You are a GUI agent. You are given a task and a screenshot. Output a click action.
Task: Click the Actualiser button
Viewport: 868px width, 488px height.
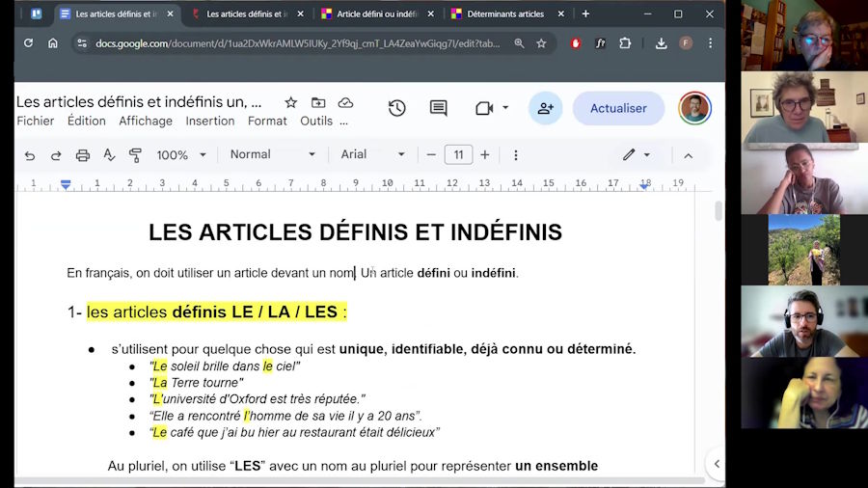coord(618,108)
